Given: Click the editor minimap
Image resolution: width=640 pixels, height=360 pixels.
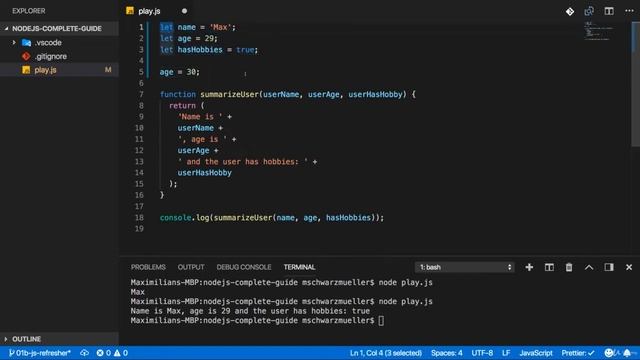Looking at the screenshot, I should click(598, 31).
